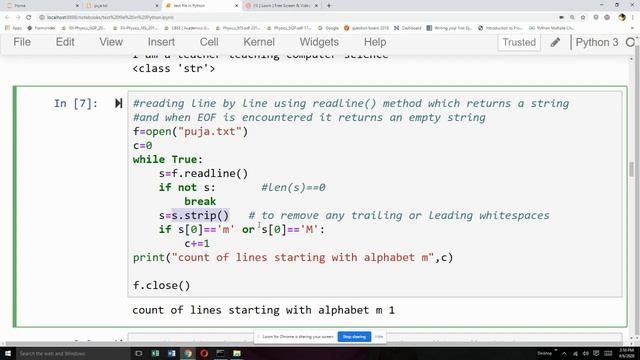Open the Windows Start menu
This screenshot has width=640, height=360.
click(7, 353)
